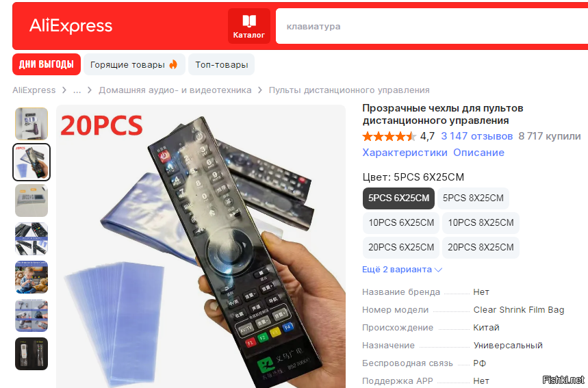The width and height of the screenshot is (588, 388).
Task: Choose the 10PCS 6X25CM variant
Action: click(x=401, y=222)
